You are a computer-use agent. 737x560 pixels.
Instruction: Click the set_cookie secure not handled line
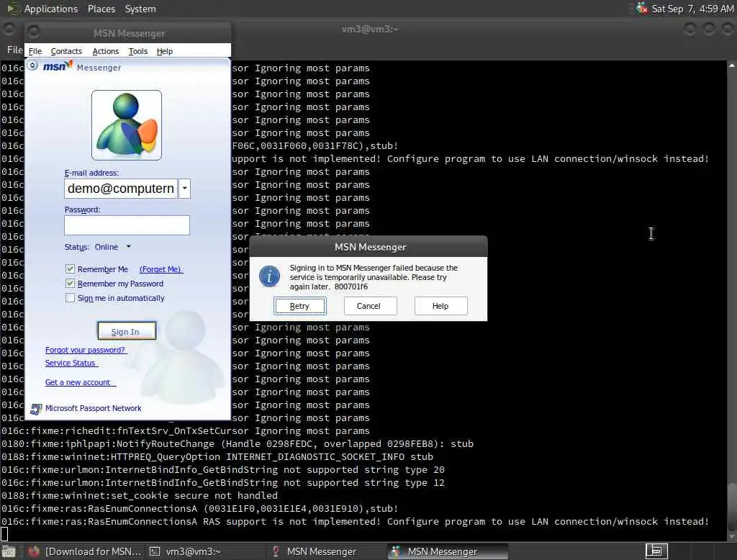pos(139,496)
